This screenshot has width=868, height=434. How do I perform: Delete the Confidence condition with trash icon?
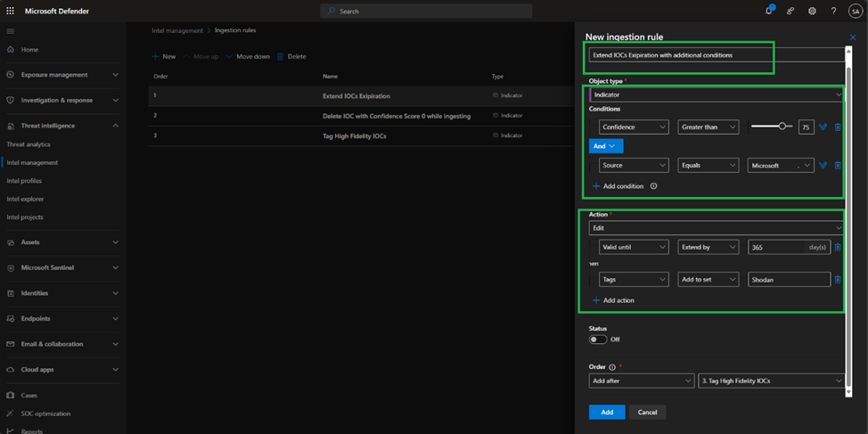coord(838,127)
